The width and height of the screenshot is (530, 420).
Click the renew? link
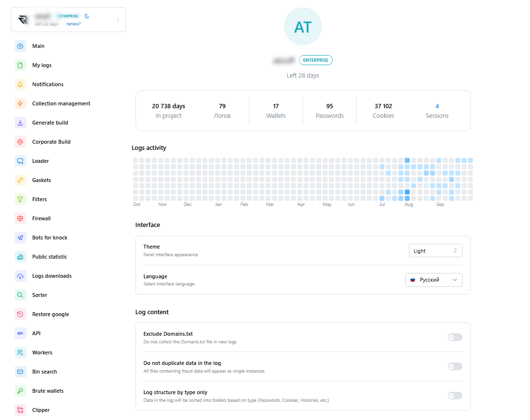(74, 24)
